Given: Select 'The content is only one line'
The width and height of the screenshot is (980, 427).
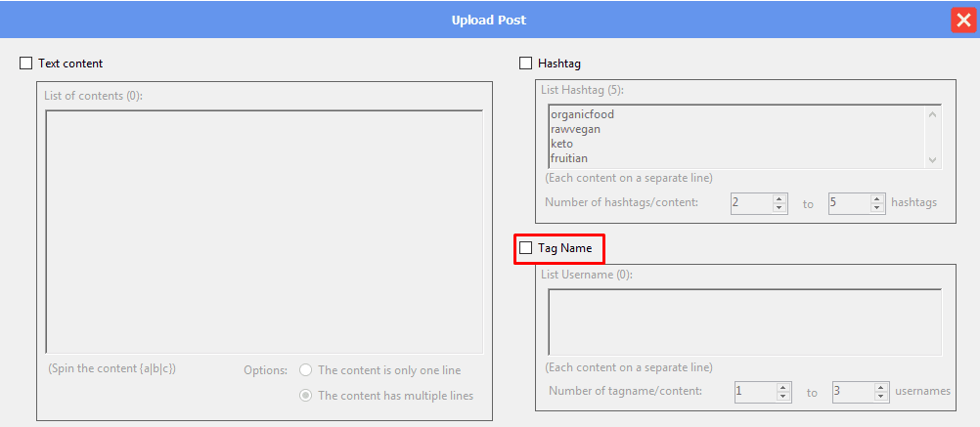Looking at the screenshot, I should pyautogui.click(x=306, y=370).
